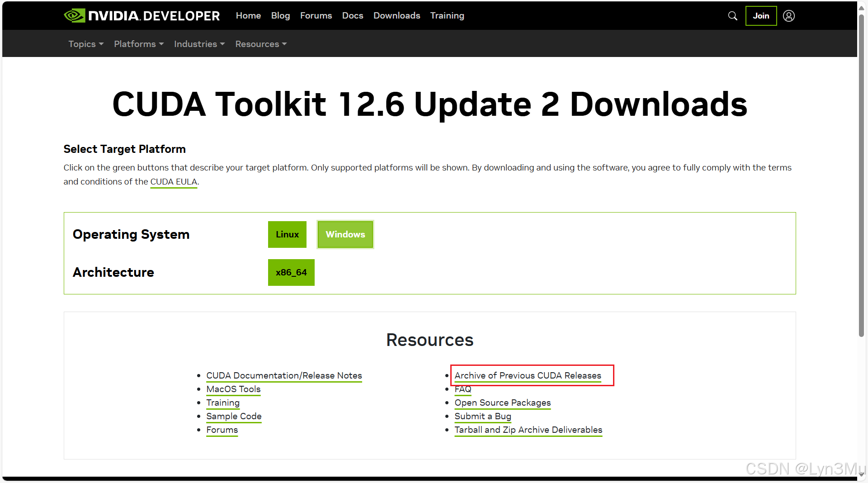Open the Open Source Packages link
The width and height of the screenshot is (868, 483).
tap(503, 402)
